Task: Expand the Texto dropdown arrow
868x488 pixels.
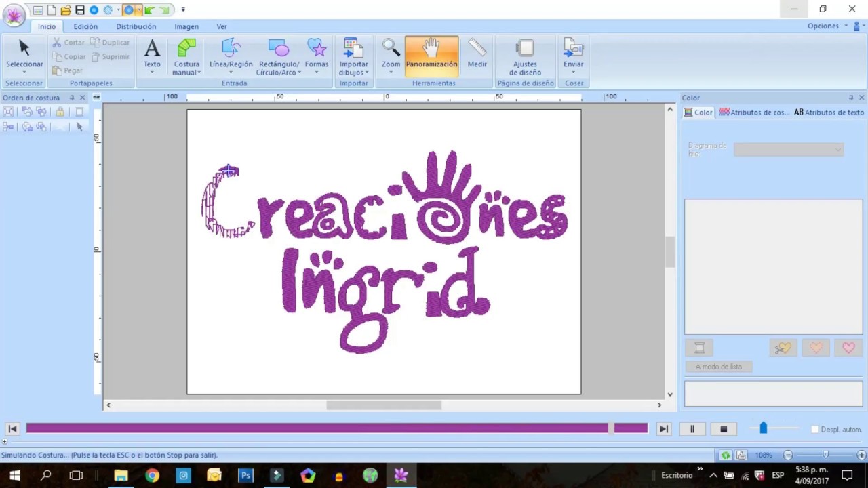Action: click(152, 73)
